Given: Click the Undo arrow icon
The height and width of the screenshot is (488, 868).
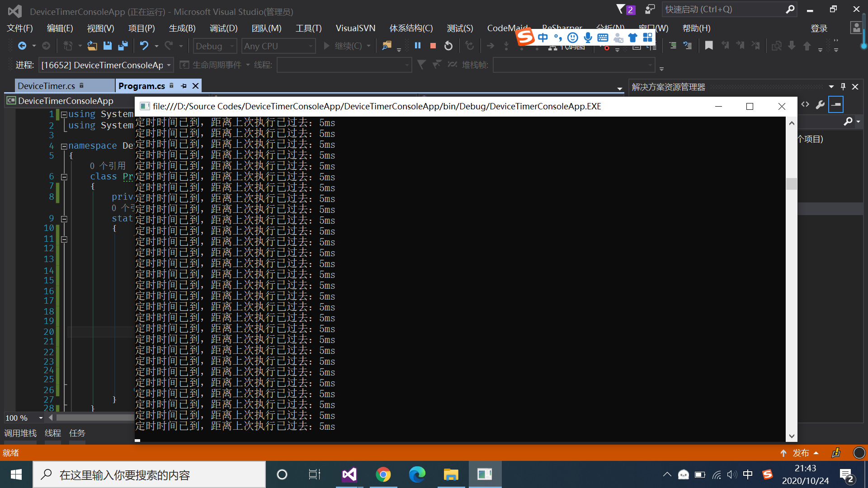Looking at the screenshot, I should (x=144, y=46).
